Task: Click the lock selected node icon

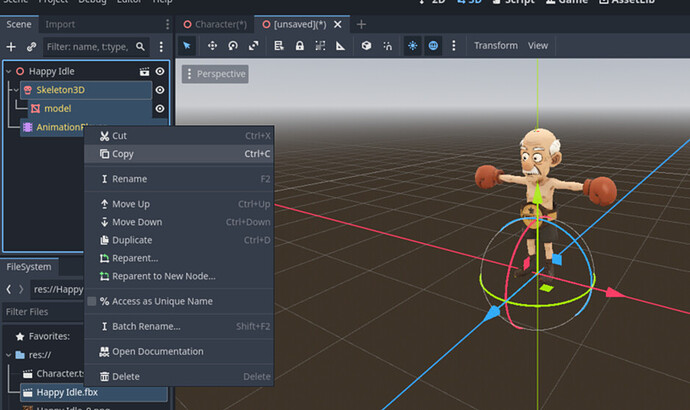Action: [x=298, y=46]
